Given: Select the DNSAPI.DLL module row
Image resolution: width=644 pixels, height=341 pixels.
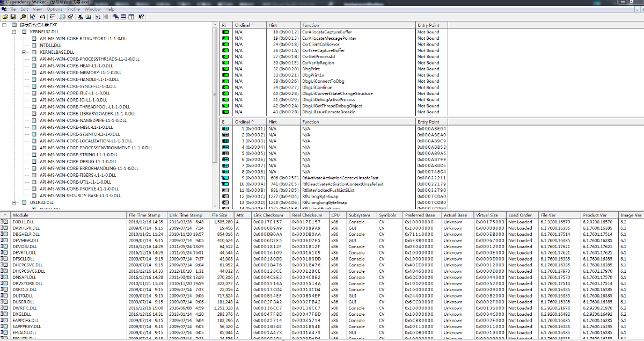Looking at the screenshot, I should point(322,277).
